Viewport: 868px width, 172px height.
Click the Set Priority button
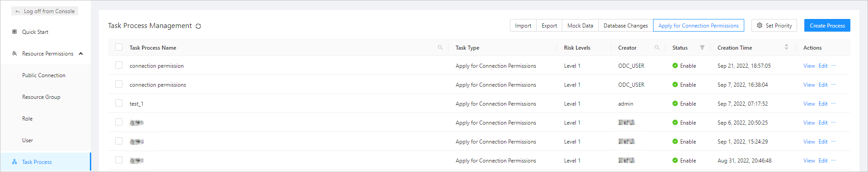pos(774,26)
